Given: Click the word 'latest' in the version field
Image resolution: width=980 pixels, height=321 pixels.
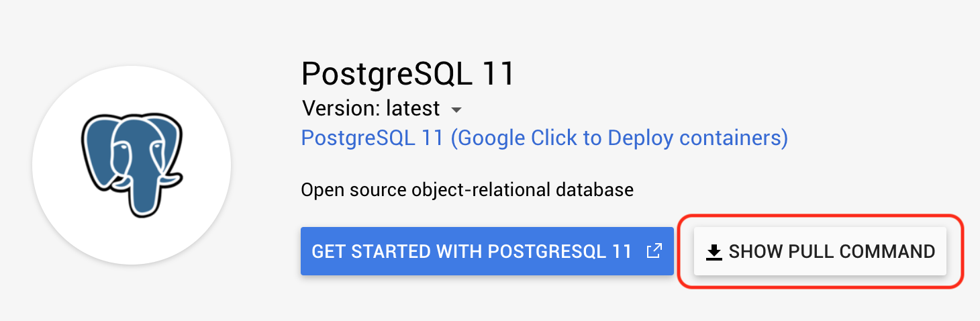Looking at the screenshot, I should coord(413,108).
